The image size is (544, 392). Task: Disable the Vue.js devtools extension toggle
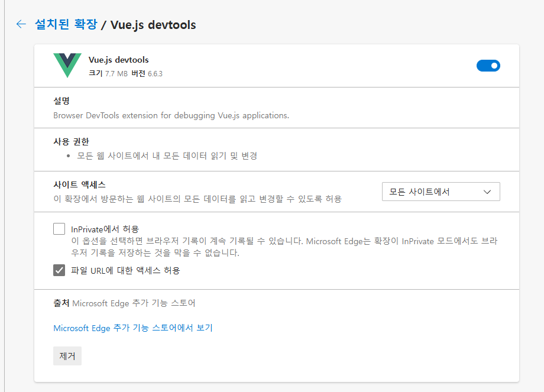pyautogui.click(x=488, y=66)
